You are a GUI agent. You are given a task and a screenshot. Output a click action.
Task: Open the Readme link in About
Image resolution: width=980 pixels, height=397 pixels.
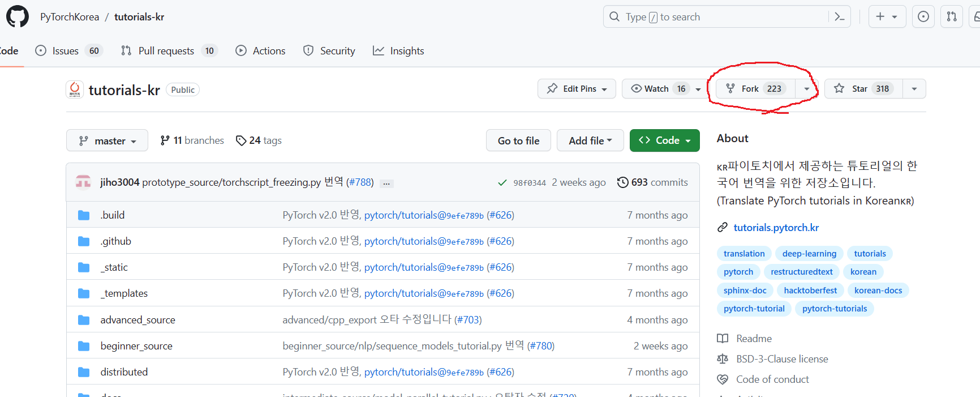coord(754,339)
